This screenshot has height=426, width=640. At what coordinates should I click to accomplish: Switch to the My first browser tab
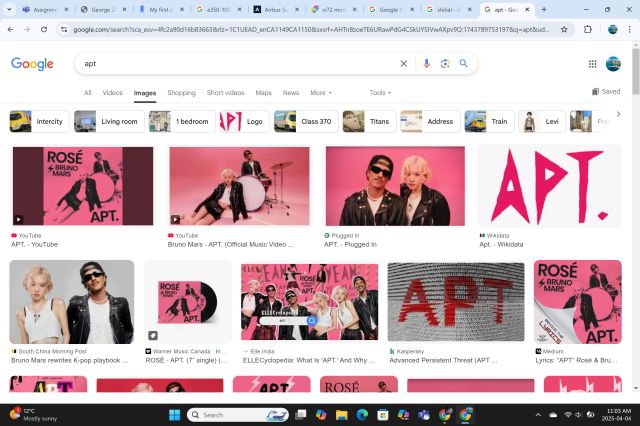pos(162,9)
